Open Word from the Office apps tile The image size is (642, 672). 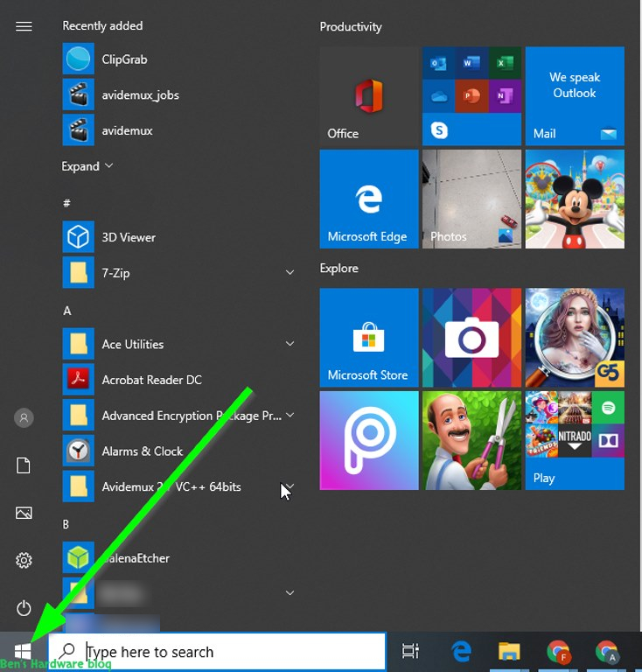point(471,63)
